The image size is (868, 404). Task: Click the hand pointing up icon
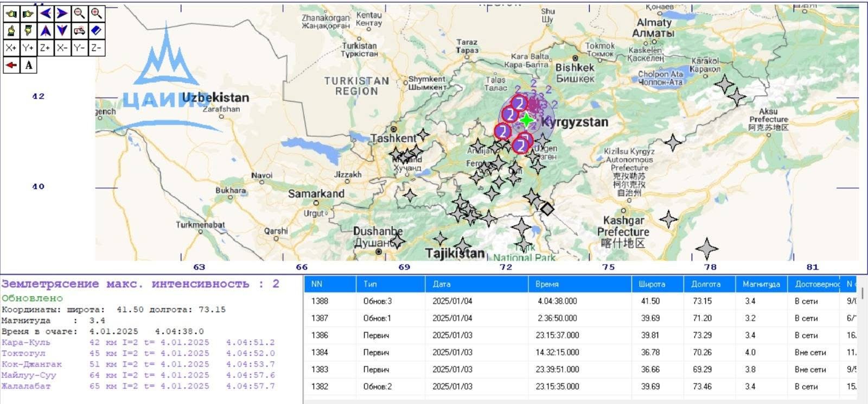pyautogui.click(x=11, y=30)
